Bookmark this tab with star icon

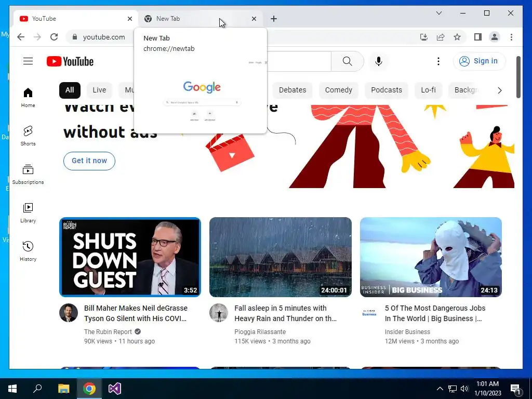[457, 37]
